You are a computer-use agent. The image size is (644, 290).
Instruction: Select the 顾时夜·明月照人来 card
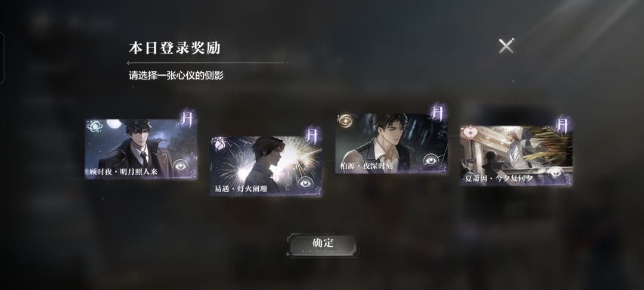point(141,149)
